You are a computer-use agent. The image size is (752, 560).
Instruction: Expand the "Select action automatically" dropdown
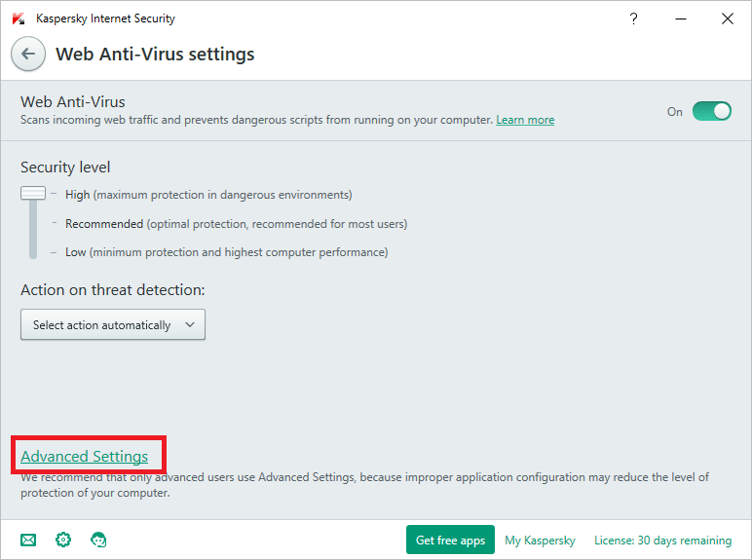coord(113,325)
